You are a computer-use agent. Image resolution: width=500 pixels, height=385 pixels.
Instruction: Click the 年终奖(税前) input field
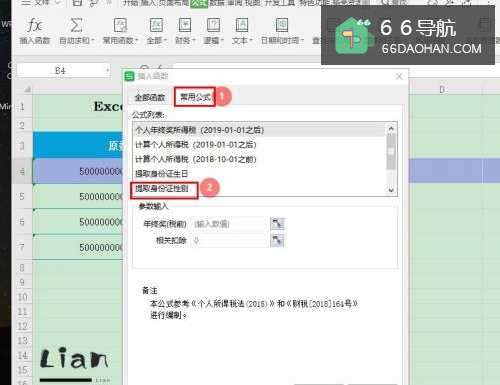point(230,224)
